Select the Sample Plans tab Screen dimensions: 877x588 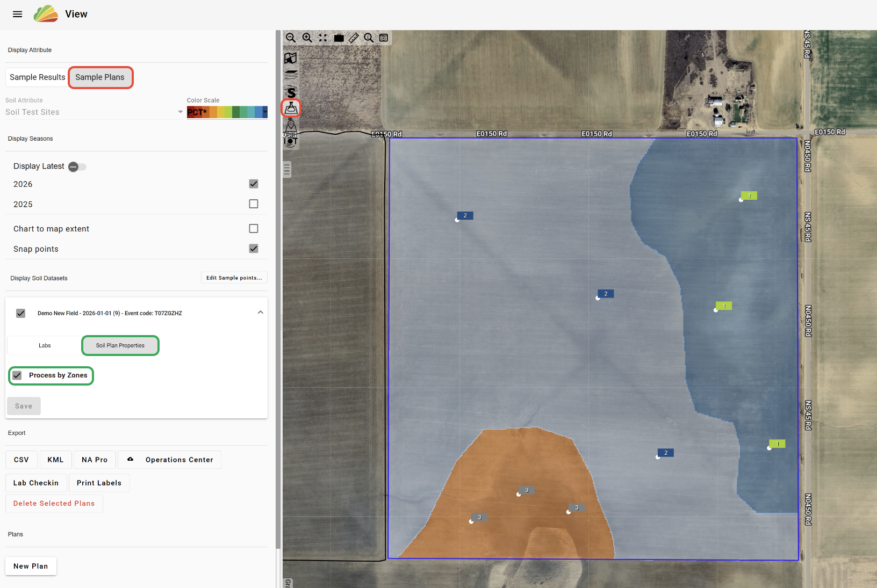click(x=100, y=77)
